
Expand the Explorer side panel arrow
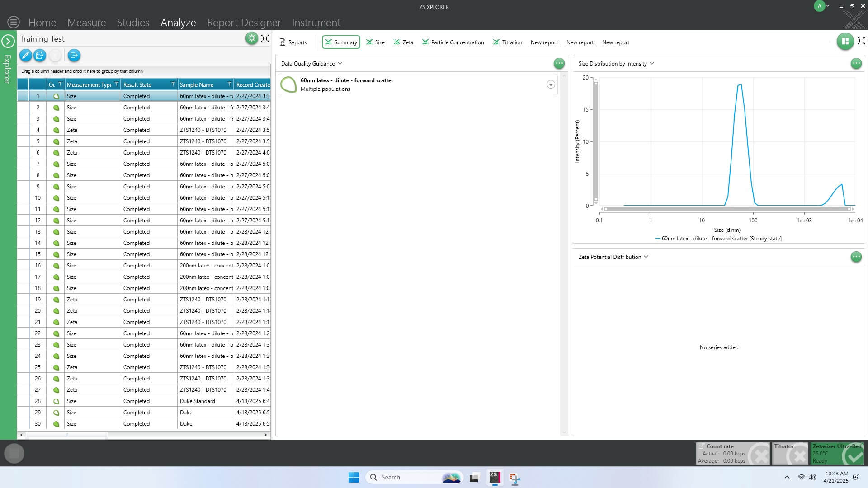(8, 41)
